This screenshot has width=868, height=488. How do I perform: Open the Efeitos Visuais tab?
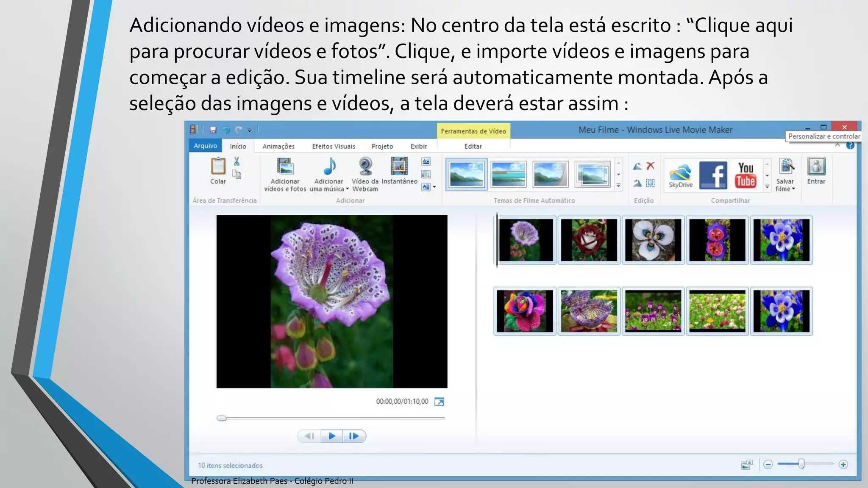tap(334, 146)
